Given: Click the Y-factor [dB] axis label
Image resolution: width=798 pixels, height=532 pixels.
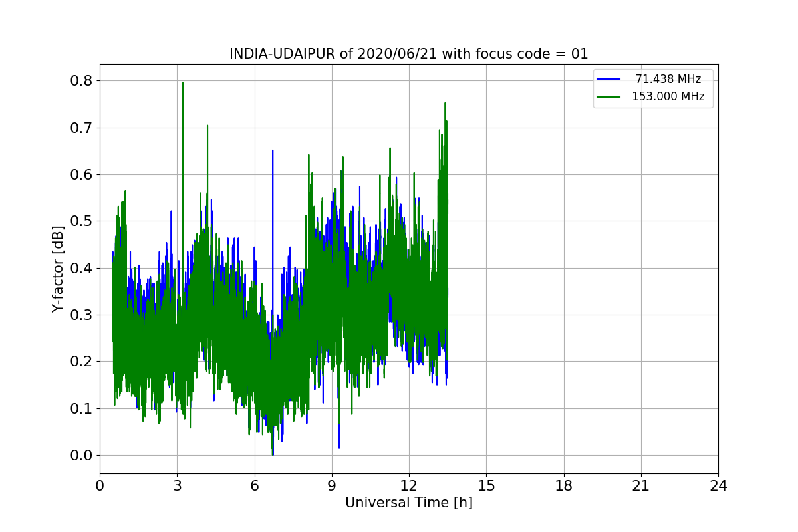Looking at the screenshot, I should (x=58, y=269).
